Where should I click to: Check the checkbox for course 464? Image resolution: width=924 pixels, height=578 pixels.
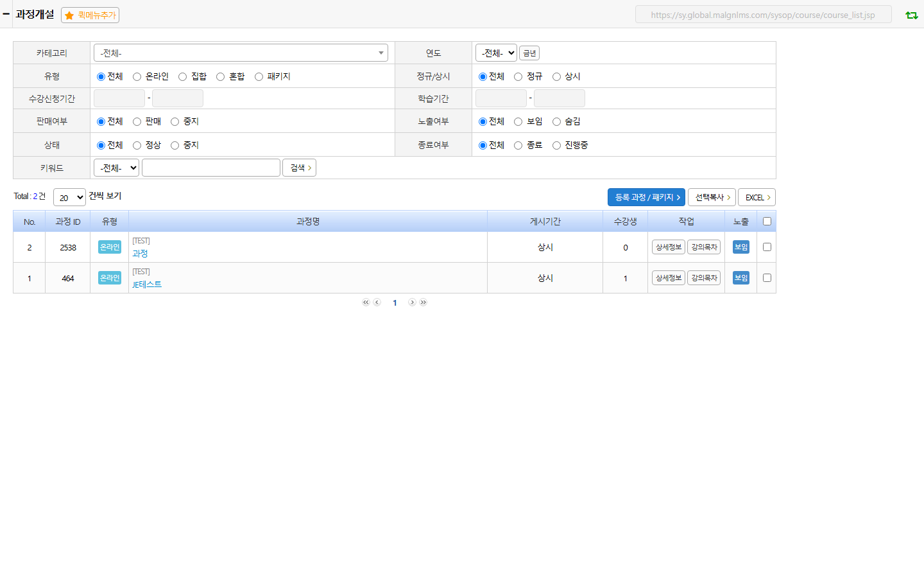pos(767,278)
